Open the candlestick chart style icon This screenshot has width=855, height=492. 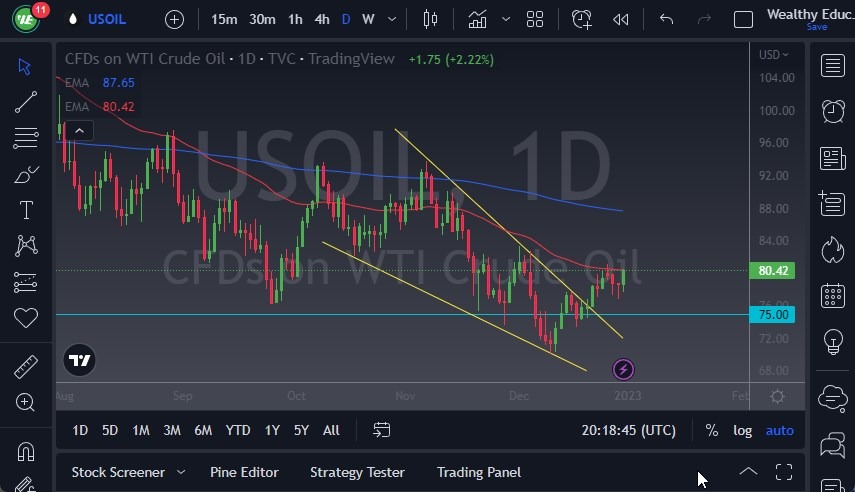pos(431,19)
